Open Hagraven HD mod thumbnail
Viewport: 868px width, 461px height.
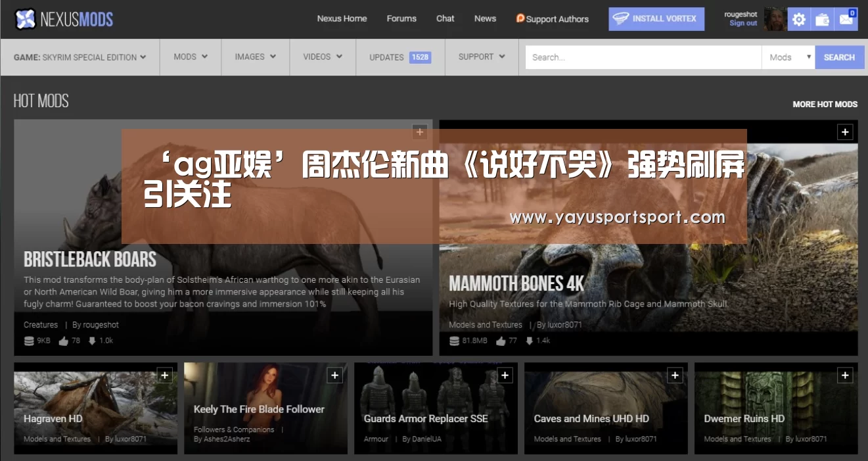(x=95, y=408)
